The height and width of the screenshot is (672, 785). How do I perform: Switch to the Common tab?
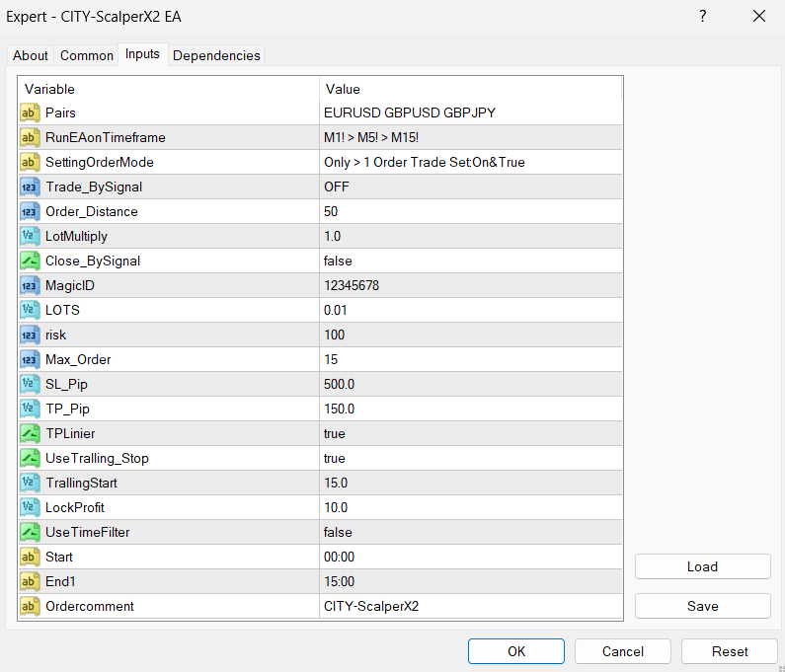coord(87,55)
